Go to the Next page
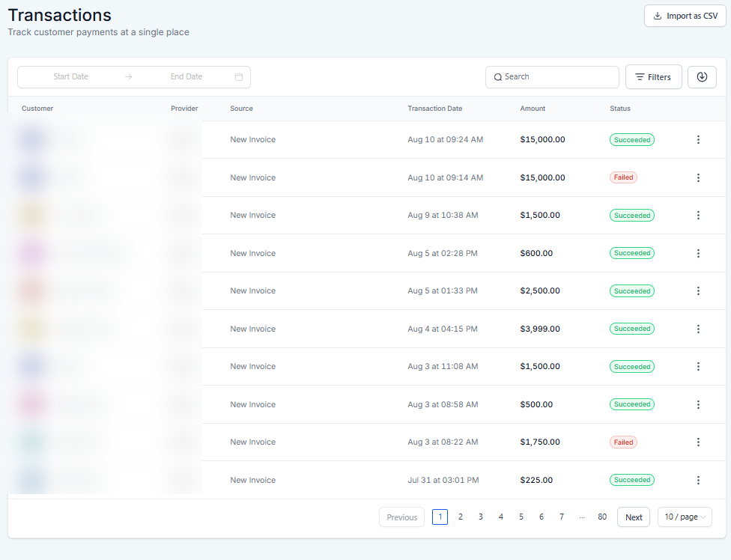Image resolution: width=731 pixels, height=560 pixels. pyautogui.click(x=633, y=517)
